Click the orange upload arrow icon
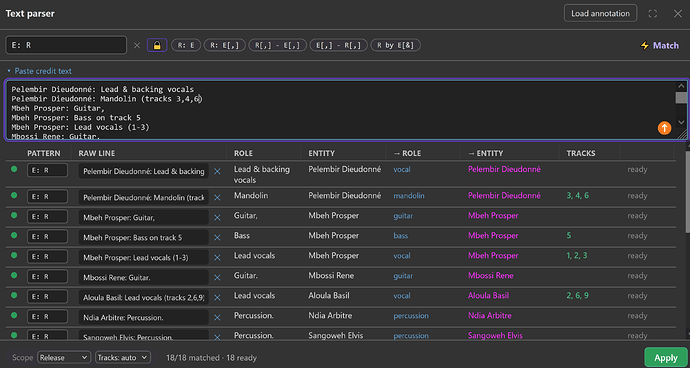The width and height of the screenshot is (690, 368). pyautogui.click(x=664, y=128)
